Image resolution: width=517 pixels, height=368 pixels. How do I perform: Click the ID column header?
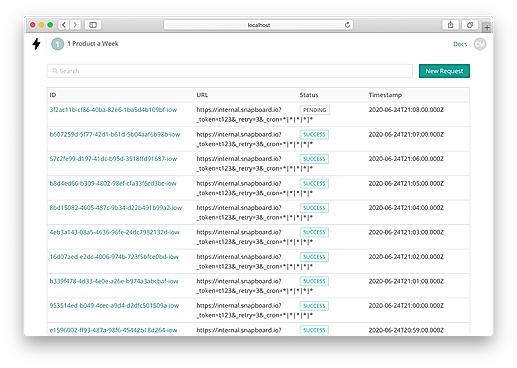[x=53, y=95]
